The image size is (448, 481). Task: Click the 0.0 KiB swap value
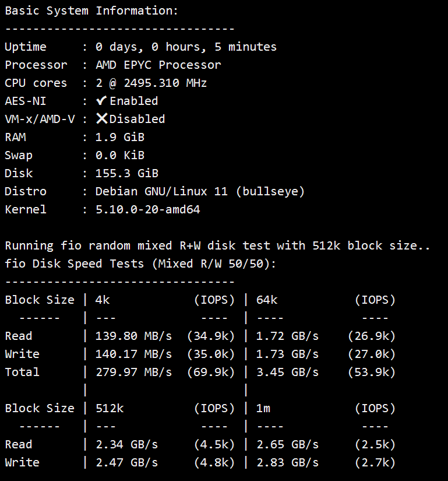[120, 155]
